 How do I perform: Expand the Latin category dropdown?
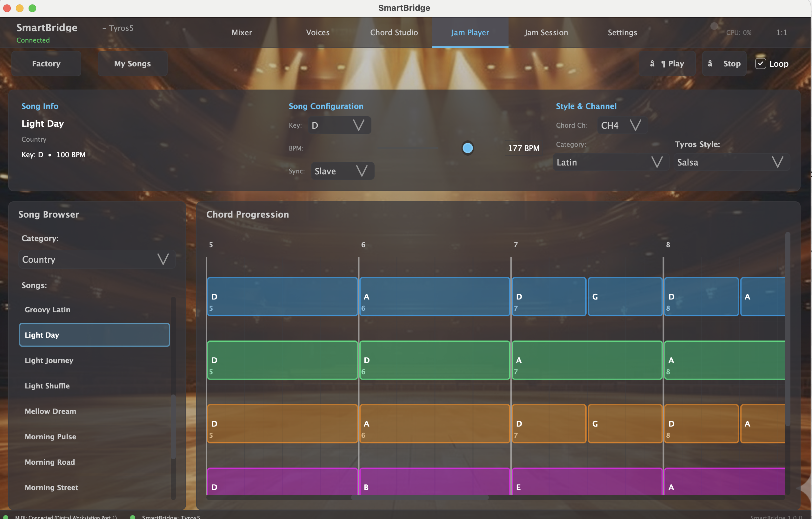coord(656,162)
